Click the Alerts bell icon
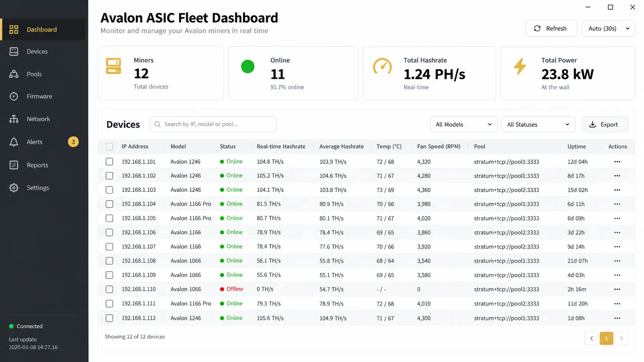 tap(14, 142)
